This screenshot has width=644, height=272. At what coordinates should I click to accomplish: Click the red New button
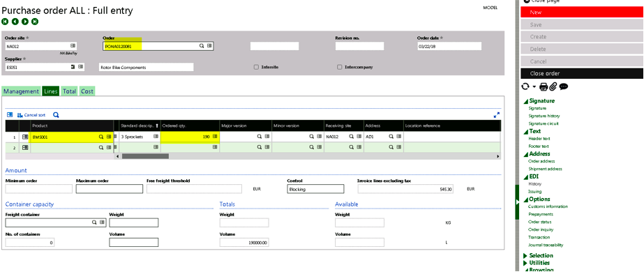tap(582, 13)
